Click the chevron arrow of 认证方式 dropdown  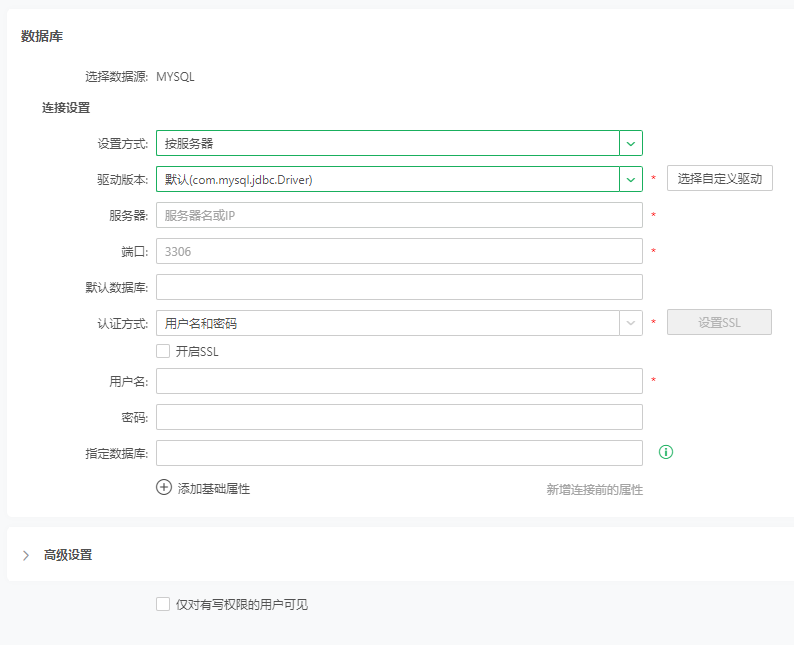pos(630,323)
